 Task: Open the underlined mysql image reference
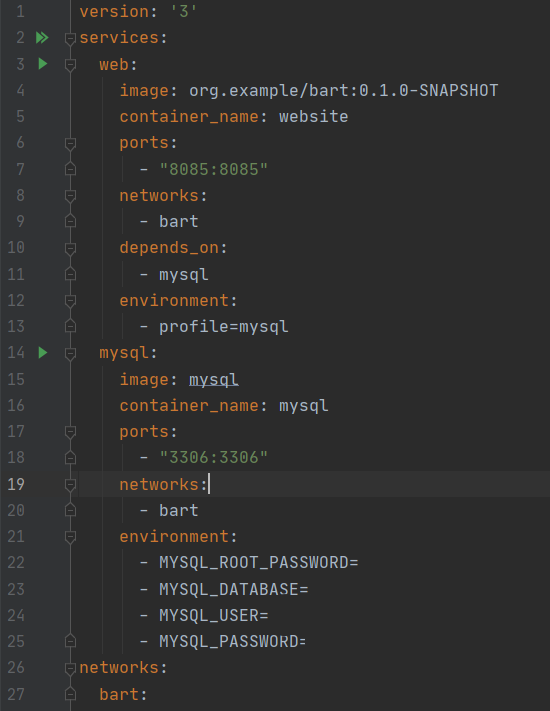[214, 380]
